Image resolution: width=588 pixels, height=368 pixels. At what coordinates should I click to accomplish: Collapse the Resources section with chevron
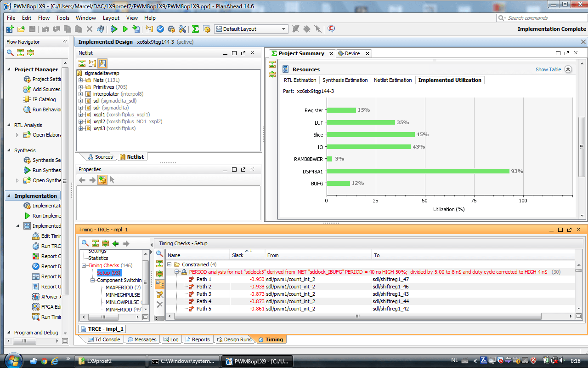pyautogui.click(x=568, y=69)
